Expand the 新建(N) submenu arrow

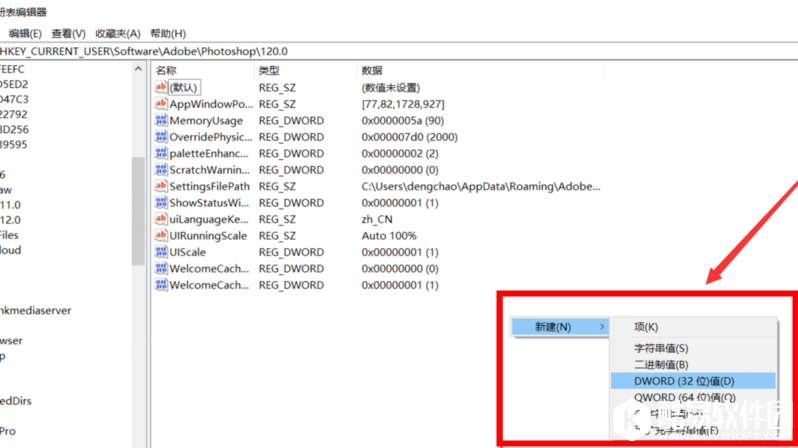tap(601, 327)
